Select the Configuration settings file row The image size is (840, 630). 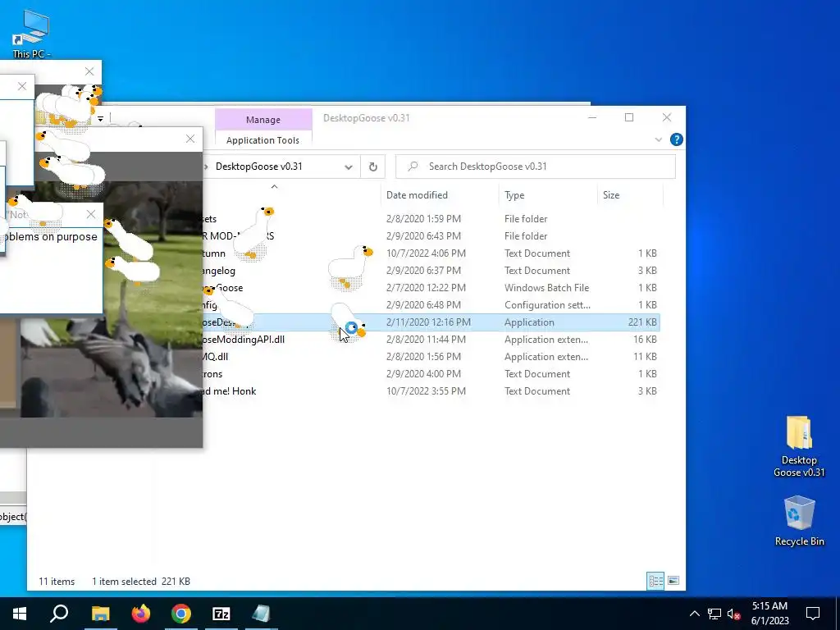click(x=431, y=305)
